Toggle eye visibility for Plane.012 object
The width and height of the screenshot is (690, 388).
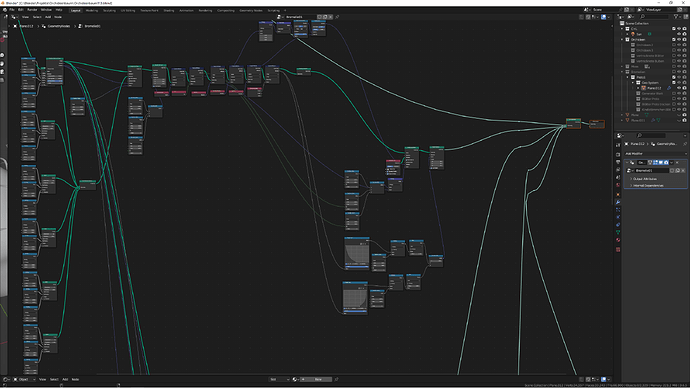click(x=679, y=88)
